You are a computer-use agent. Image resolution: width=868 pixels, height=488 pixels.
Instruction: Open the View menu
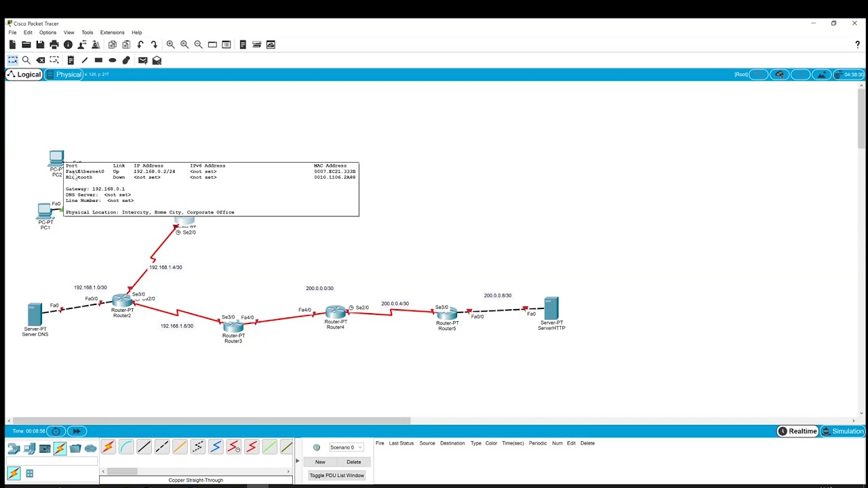(x=69, y=33)
